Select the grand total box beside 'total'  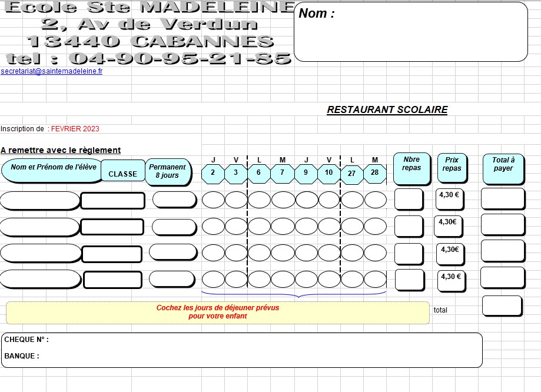pos(502,305)
